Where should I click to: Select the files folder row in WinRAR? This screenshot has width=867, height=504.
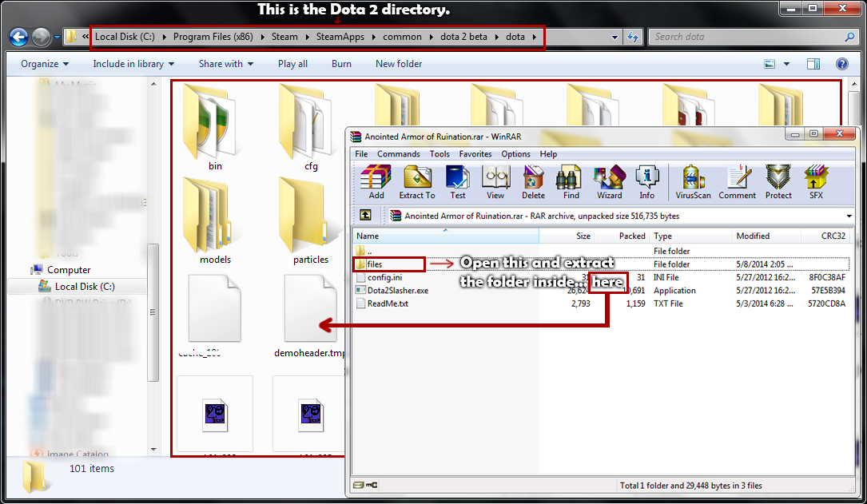click(x=602, y=264)
